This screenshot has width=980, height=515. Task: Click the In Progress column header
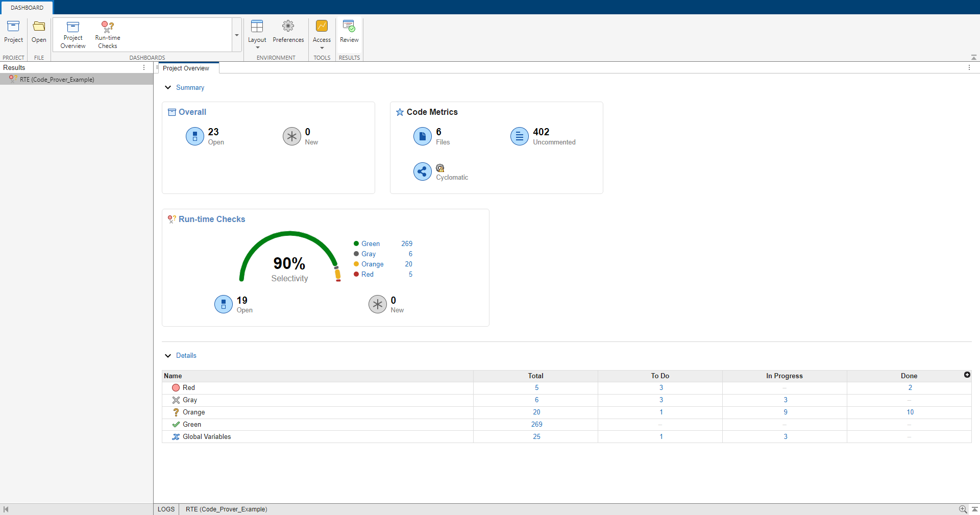(784, 376)
